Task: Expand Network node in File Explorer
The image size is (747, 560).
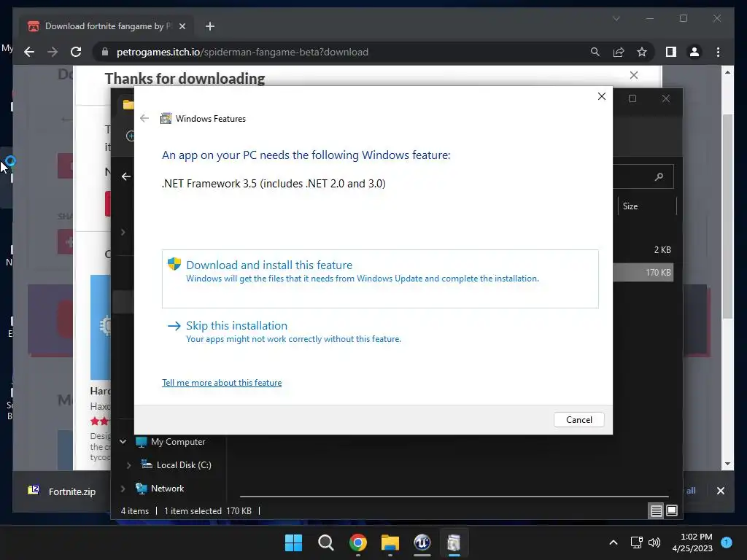Action: click(123, 489)
